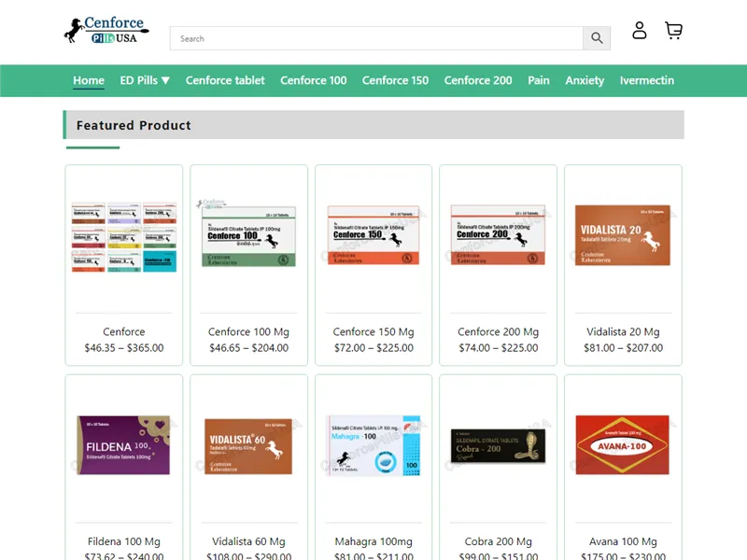Click the Cenforce assorted packs thumbnail
747x560 pixels.
[x=124, y=237]
